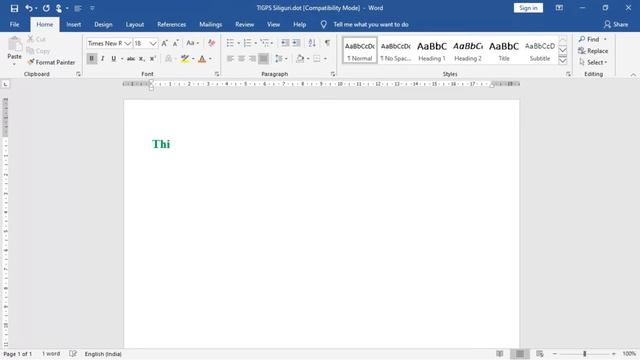
Task: Decrease the paragraph indent
Action: coord(285,43)
